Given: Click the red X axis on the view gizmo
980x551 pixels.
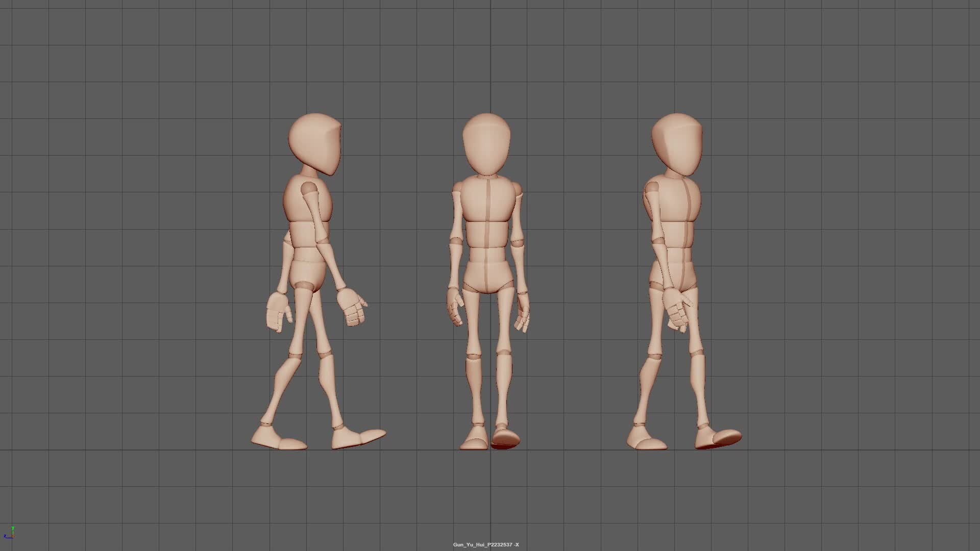Looking at the screenshot, I should pos(14,536).
